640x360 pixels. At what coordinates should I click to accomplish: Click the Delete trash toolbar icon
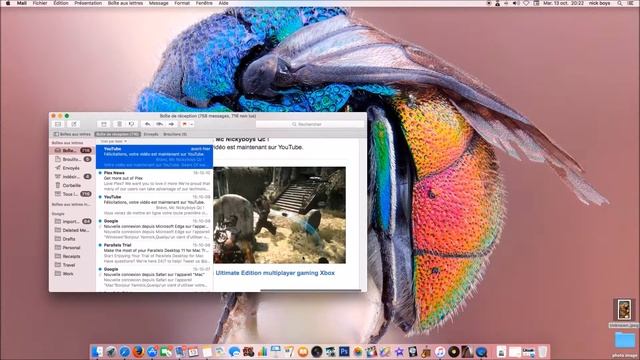click(x=119, y=124)
